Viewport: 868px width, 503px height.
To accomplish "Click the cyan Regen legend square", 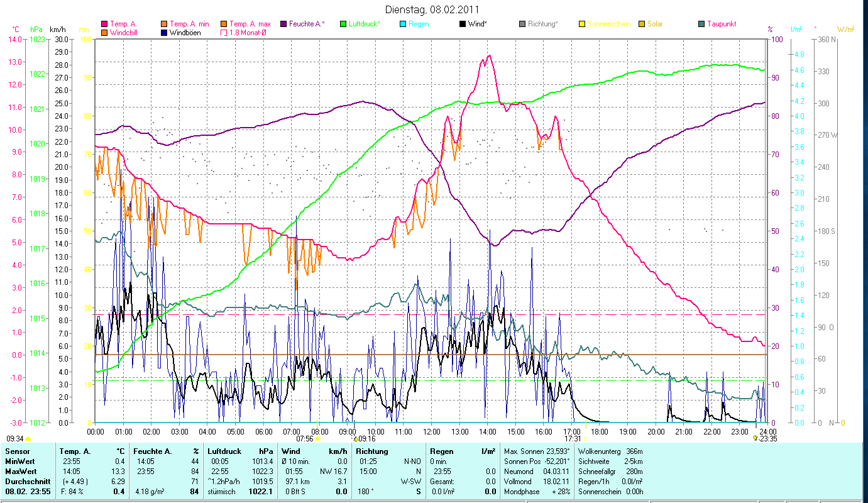I will tap(402, 24).
